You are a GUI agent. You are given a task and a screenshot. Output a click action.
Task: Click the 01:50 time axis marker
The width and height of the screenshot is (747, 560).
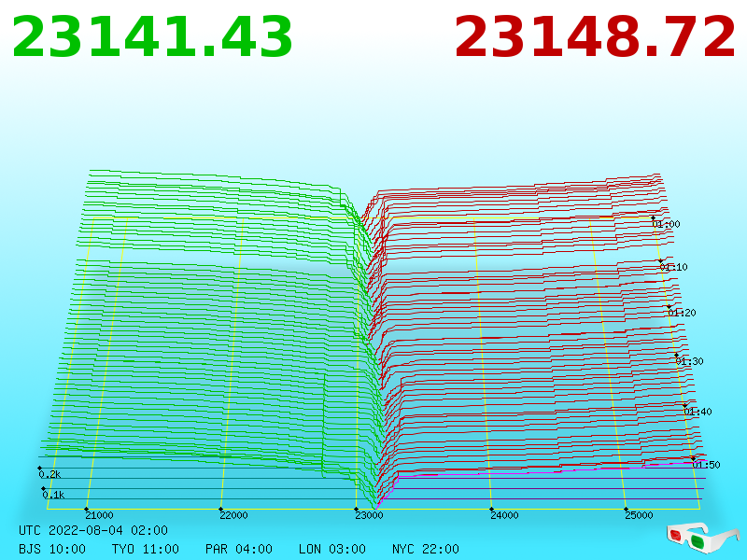pyautogui.click(x=706, y=465)
